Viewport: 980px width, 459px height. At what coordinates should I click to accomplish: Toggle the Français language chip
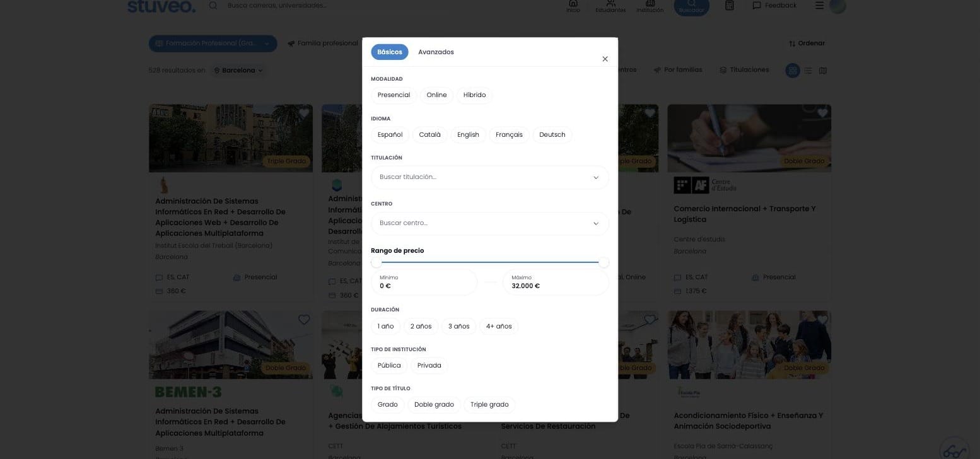[x=509, y=135]
